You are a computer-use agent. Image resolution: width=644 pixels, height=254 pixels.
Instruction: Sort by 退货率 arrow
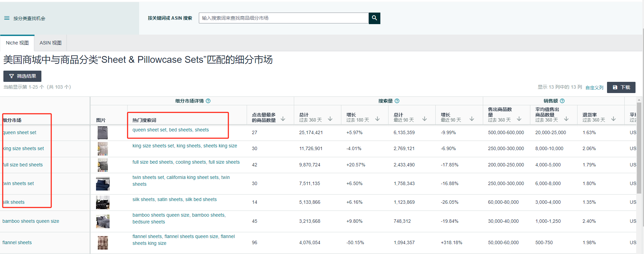coord(613,119)
